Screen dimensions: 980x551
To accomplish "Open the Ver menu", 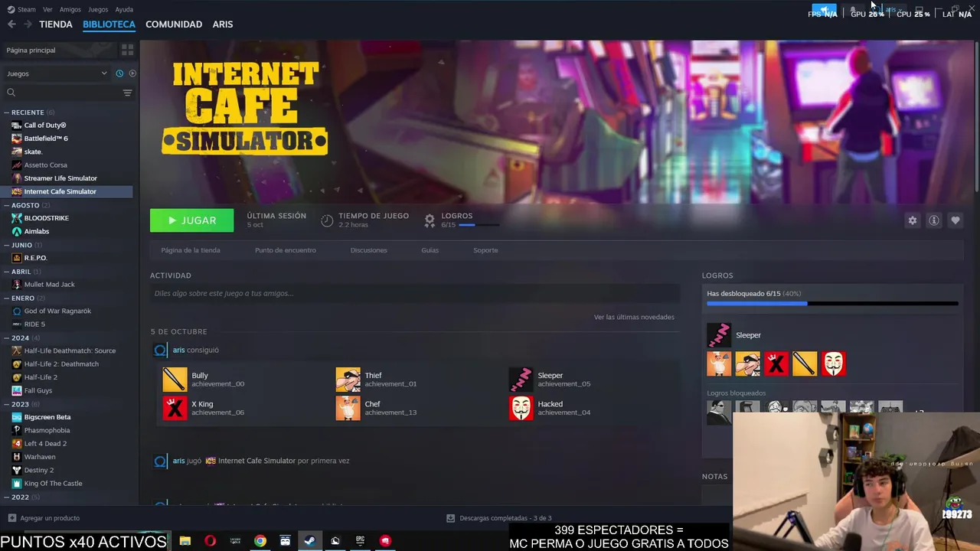I will [x=47, y=9].
